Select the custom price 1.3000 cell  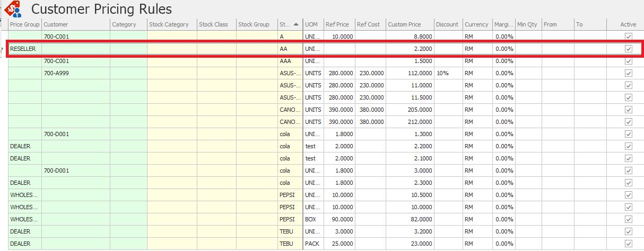click(410, 134)
